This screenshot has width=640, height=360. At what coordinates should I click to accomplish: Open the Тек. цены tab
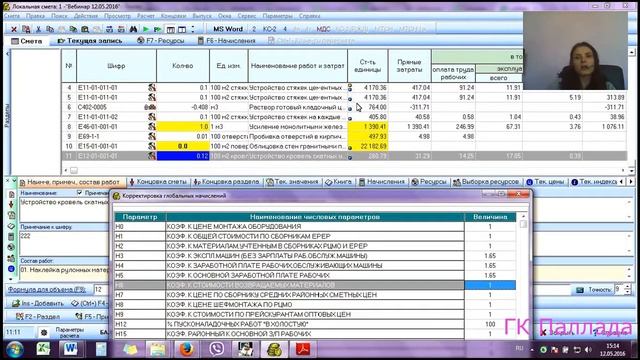click(545, 182)
